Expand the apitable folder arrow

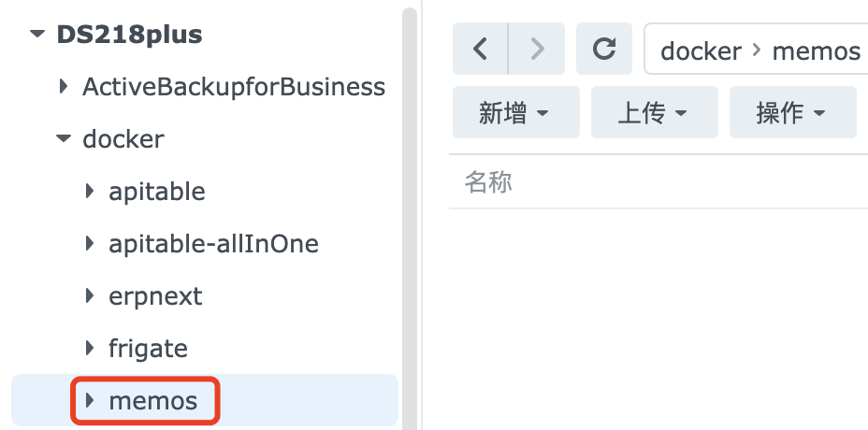pyautogui.click(x=90, y=192)
